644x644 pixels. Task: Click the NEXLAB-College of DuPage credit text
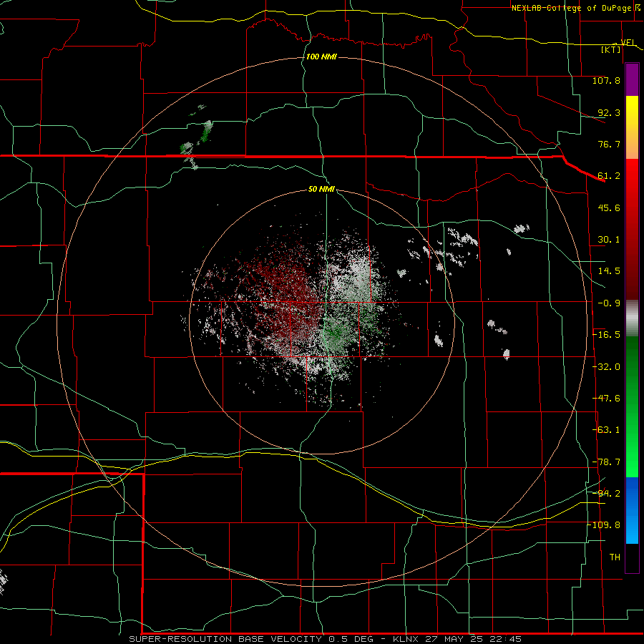pyautogui.click(x=571, y=8)
